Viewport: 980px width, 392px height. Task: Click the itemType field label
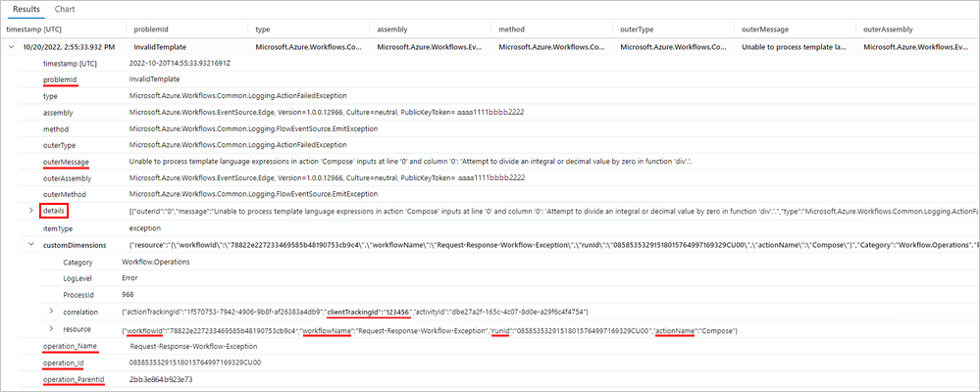click(58, 228)
